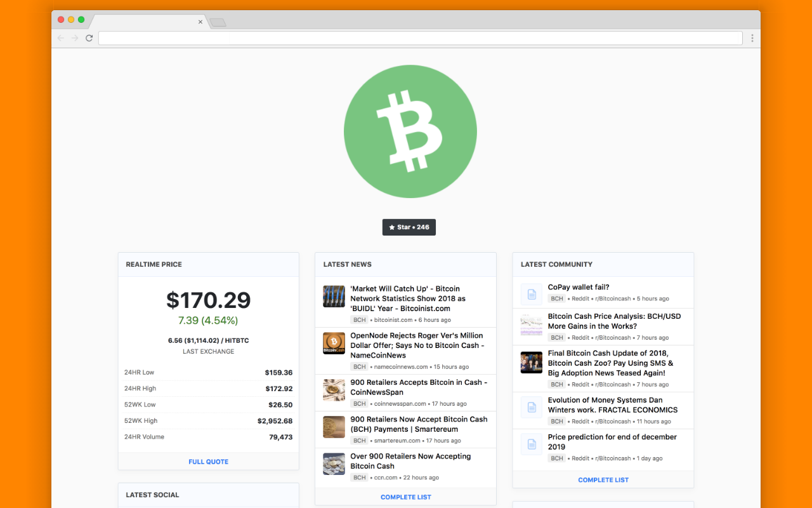Image resolution: width=812 pixels, height=508 pixels.
Task: Click the 52WK Low value $26.50
Action: 280,404
